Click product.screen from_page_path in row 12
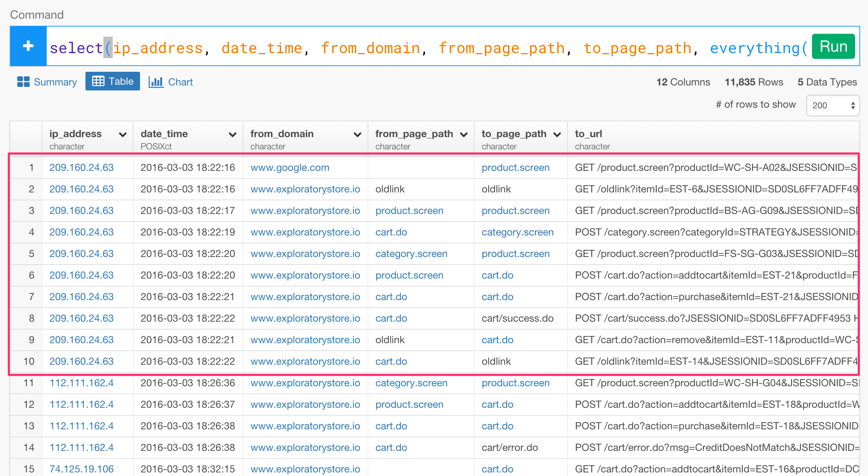Image resolution: width=868 pixels, height=476 pixels. pyautogui.click(x=409, y=405)
